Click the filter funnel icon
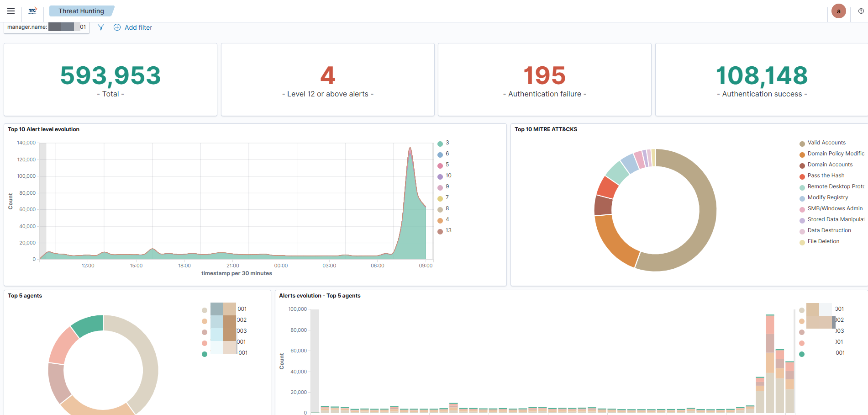This screenshot has width=868, height=415. tap(101, 27)
